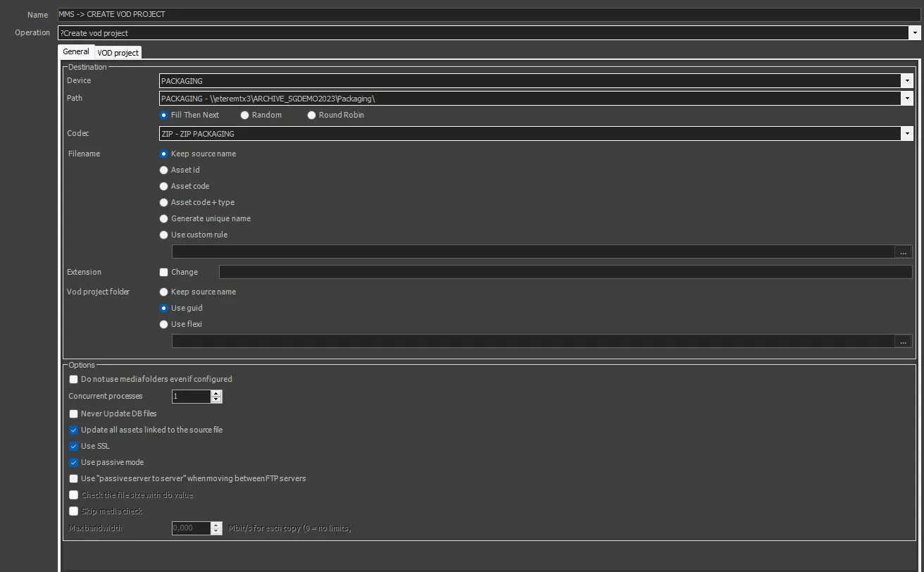This screenshot has width=924, height=572.
Task: Select the Round Robin path option
Action: point(312,115)
